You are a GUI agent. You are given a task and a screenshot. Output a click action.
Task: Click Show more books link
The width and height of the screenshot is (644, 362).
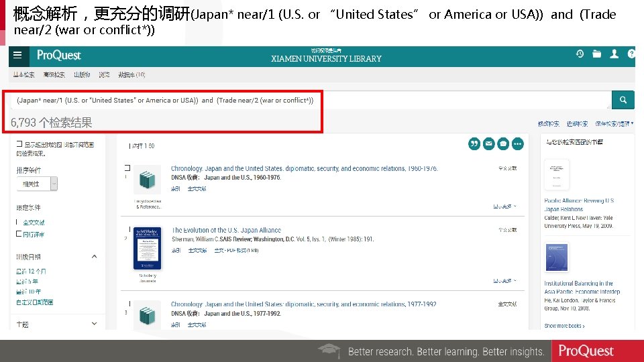[564, 326]
